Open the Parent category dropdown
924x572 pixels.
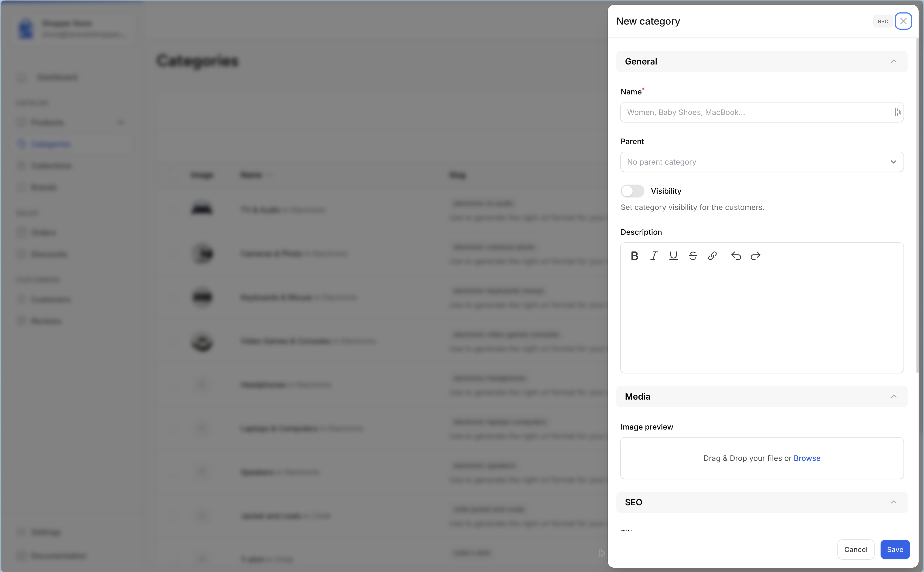762,162
